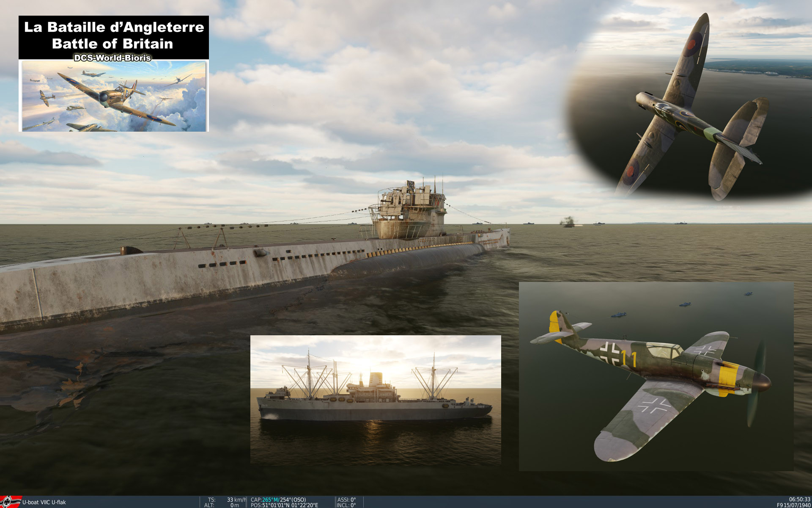Image resolution: width=812 pixels, height=508 pixels.
Task: Click the INCL 0° indicator
Action: pos(346,505)
